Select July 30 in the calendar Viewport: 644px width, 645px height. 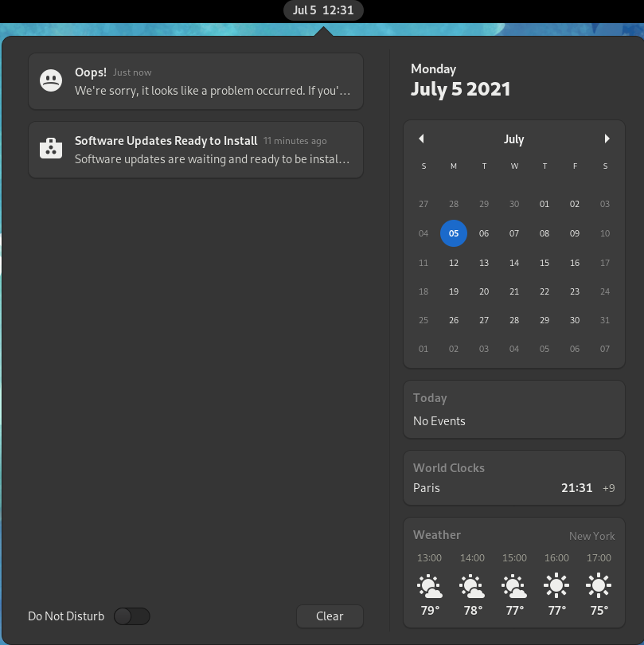(x=575, y=320)
